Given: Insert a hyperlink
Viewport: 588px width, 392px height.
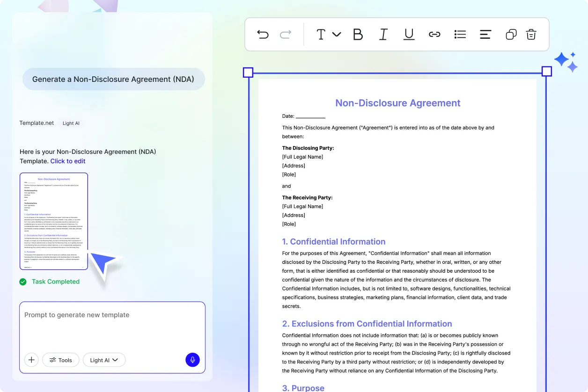Looking at the screenshot, I should pos(434,34).
